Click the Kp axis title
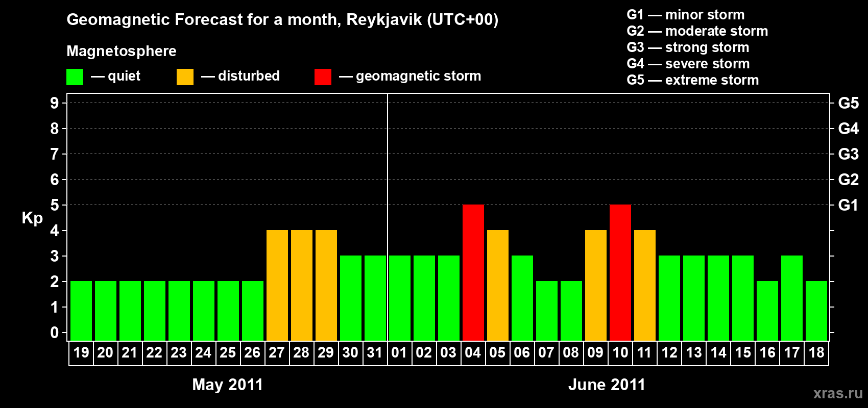 pyautogui.click(x=32, y=218)
